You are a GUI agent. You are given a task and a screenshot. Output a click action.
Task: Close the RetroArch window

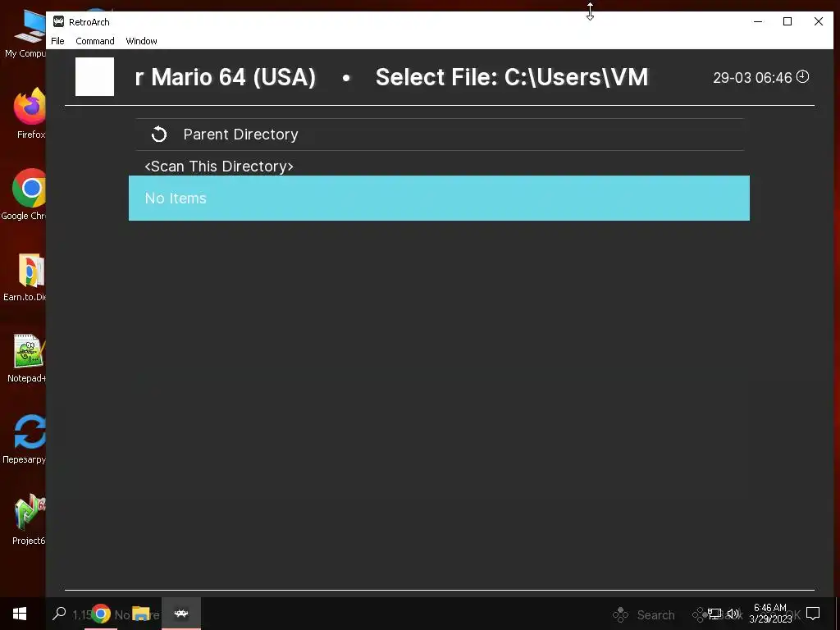(819, 21)
